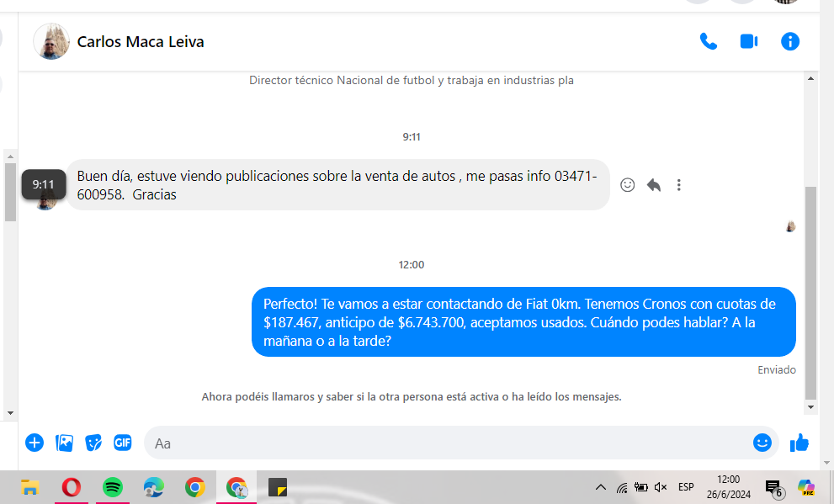This screenshot has width=834, height=504.
Task: Start a voice call with Carlos
Action: pyautogui.click(x=708, y=41)
